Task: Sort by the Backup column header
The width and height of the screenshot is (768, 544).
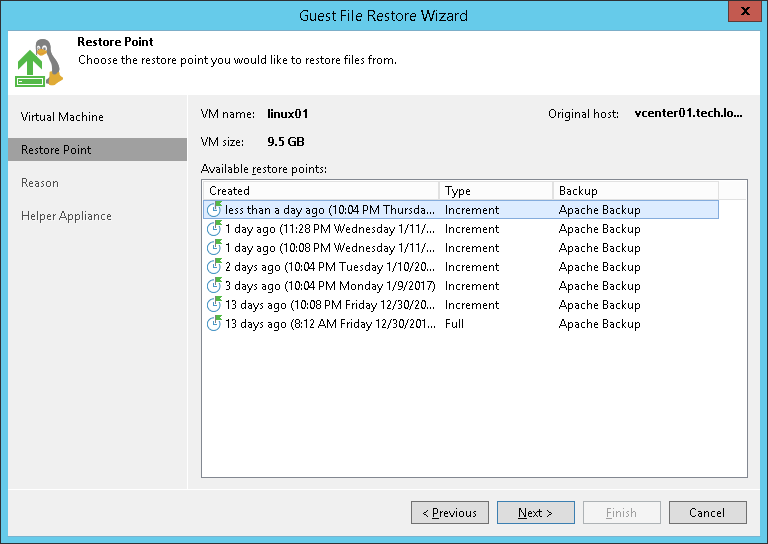Action: pos(636,190)
